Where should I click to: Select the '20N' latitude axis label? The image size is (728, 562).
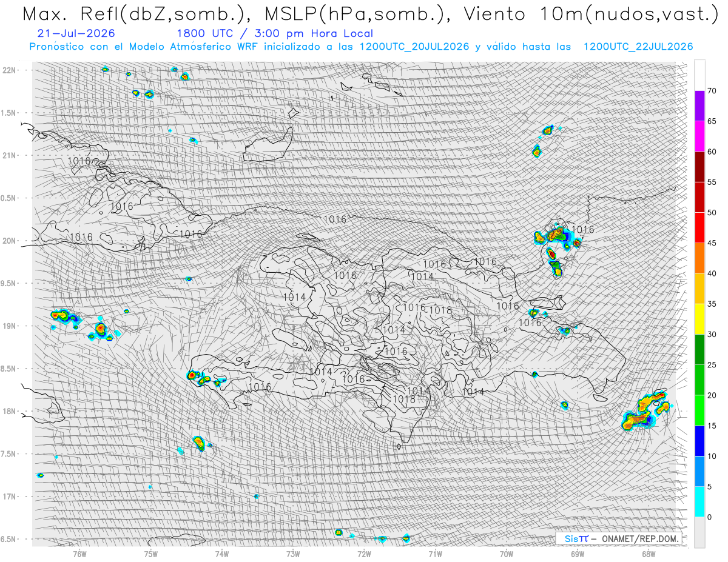[x=10, y=241]
